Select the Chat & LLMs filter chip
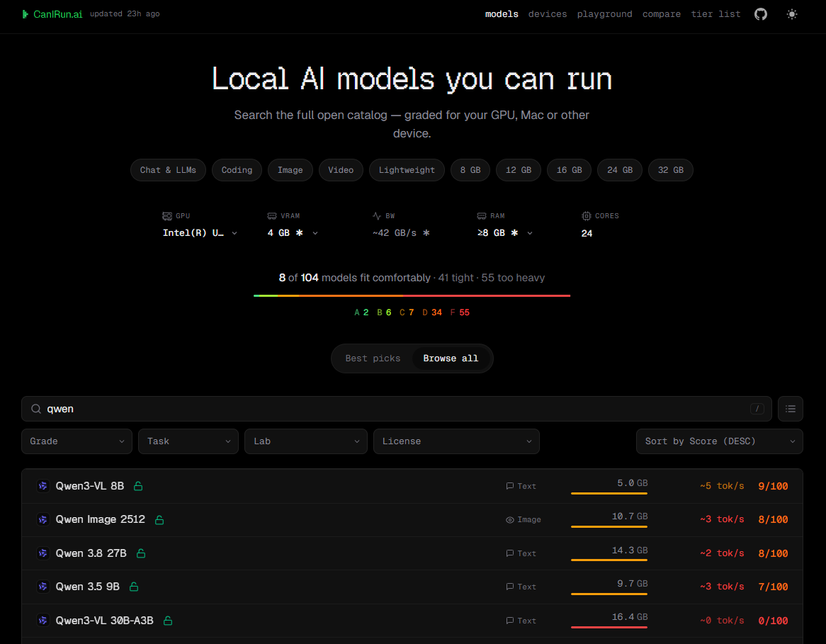The height and width of the screenshot is (644, 826). pos(168,170)
